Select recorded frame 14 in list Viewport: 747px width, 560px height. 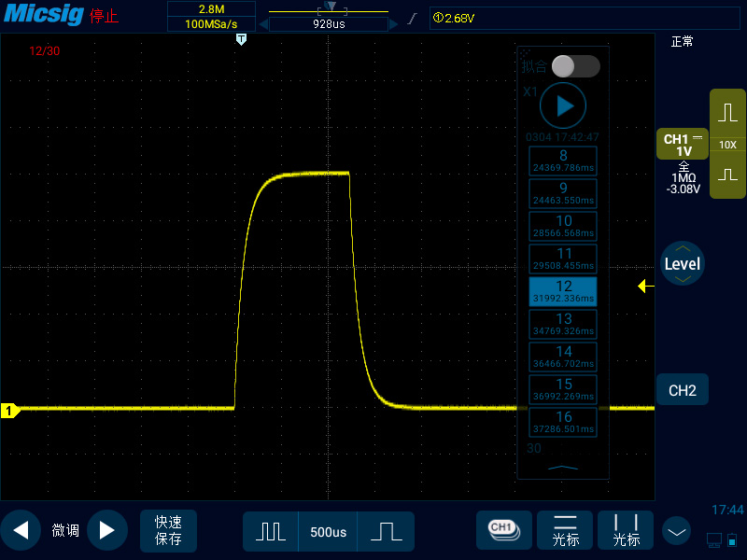pos(563,357)
